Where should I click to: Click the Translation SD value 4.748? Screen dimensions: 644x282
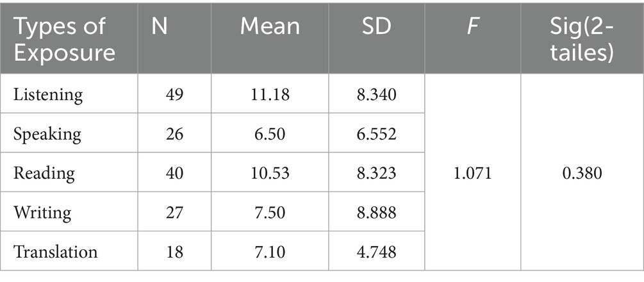376,252
